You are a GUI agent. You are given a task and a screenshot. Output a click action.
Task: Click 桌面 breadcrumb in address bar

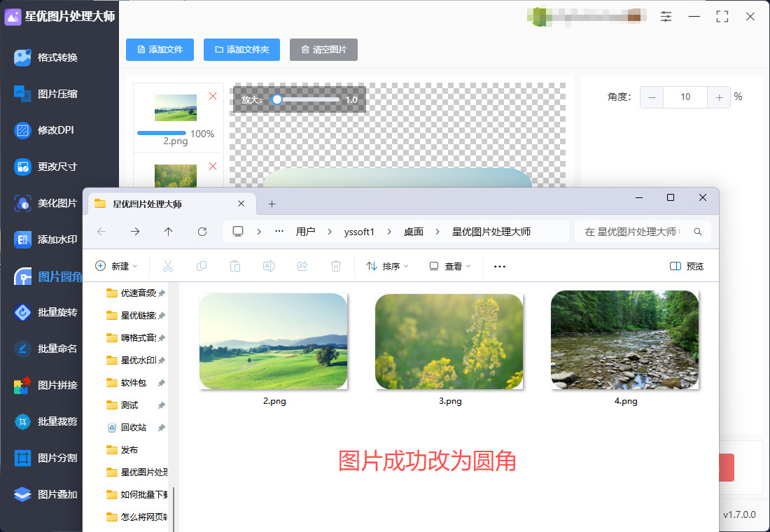click(414, 232)
